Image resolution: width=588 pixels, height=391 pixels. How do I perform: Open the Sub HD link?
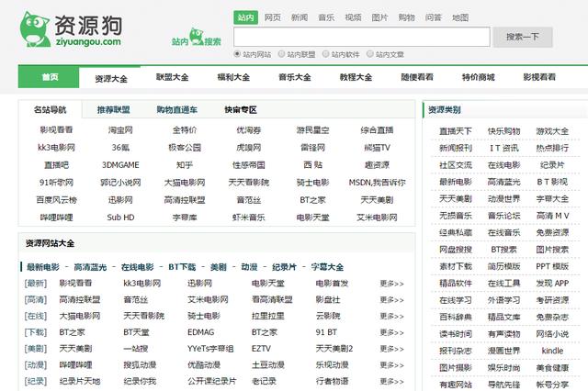tap(120, 218)
